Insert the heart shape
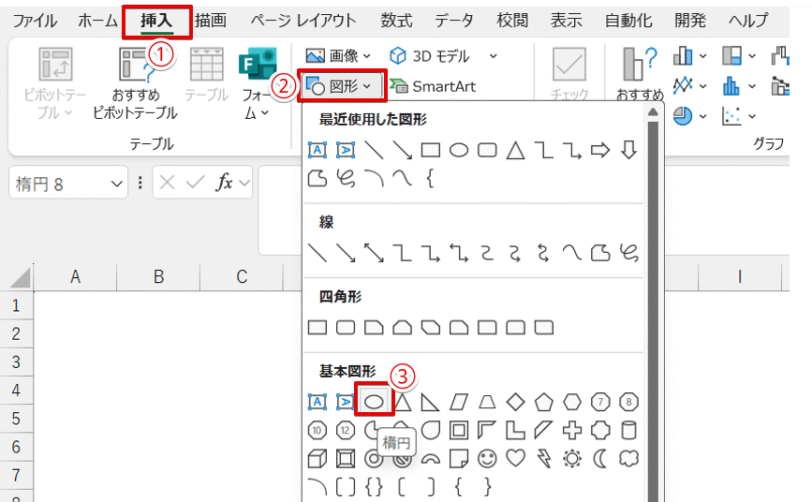The height and width of the screenshot is (502, 812). pos(515,458)
